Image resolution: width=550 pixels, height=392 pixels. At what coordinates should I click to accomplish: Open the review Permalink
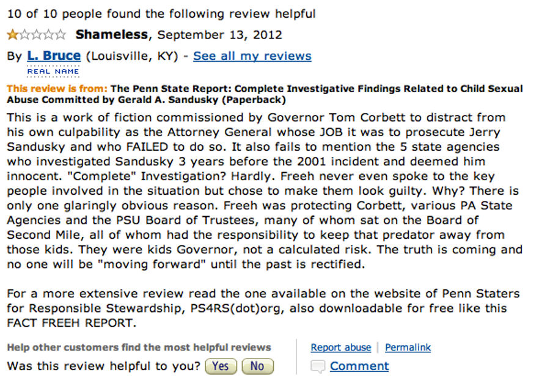[x=408, y=347]
